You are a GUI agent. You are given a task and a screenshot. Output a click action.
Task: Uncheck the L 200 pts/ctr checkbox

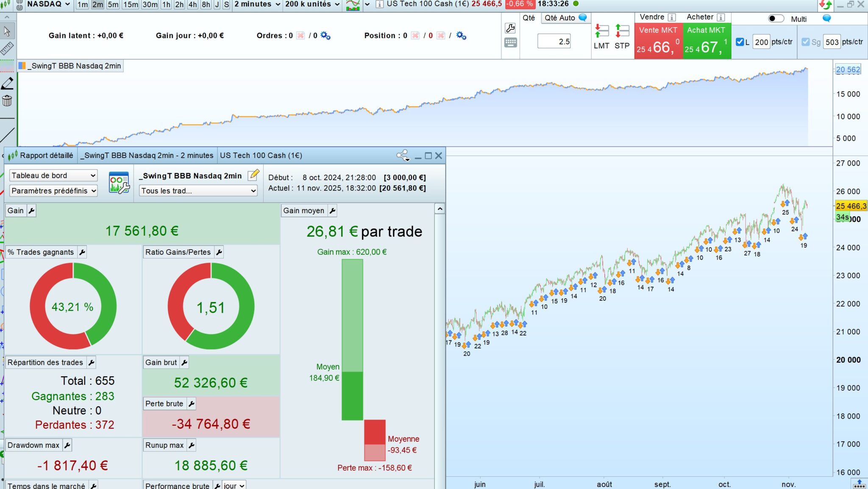740,42
